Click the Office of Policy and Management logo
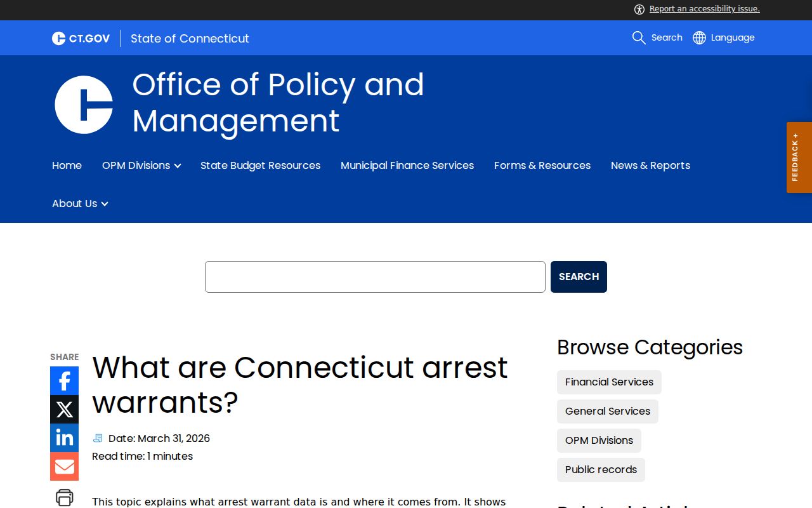The height and width of the screenshot is (508, 812). click(x=84, y=105)
